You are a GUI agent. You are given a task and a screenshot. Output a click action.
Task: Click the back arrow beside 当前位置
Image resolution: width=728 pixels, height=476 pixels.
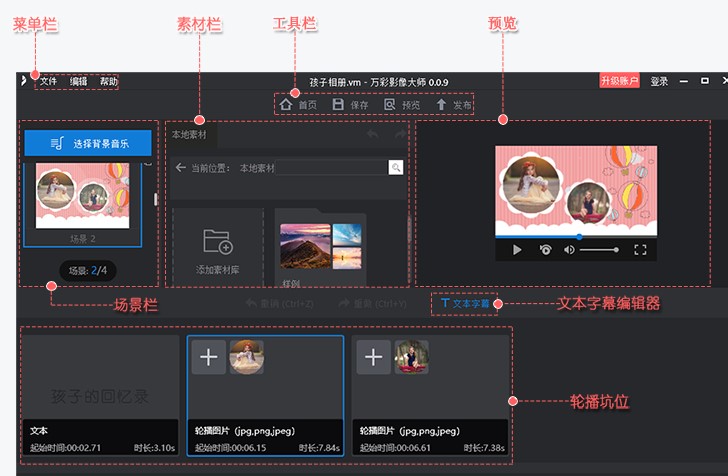click(181, 168)
